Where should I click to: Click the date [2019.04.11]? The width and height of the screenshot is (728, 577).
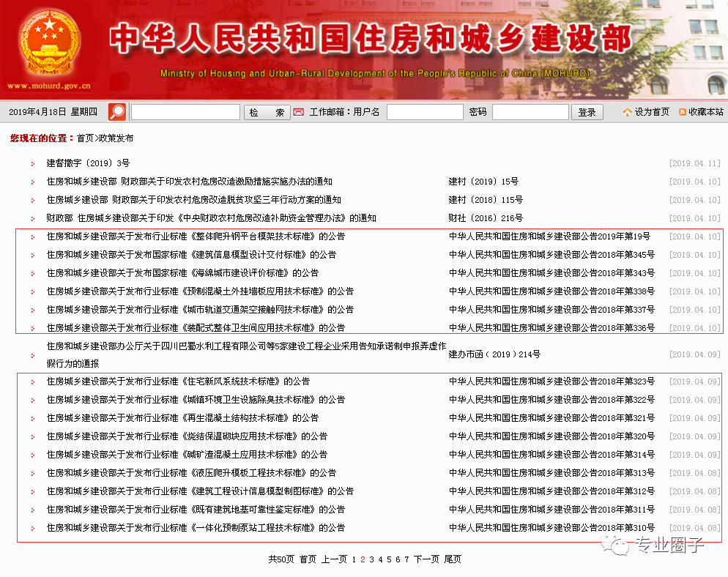pyautogui.click(x=694, y=163)
